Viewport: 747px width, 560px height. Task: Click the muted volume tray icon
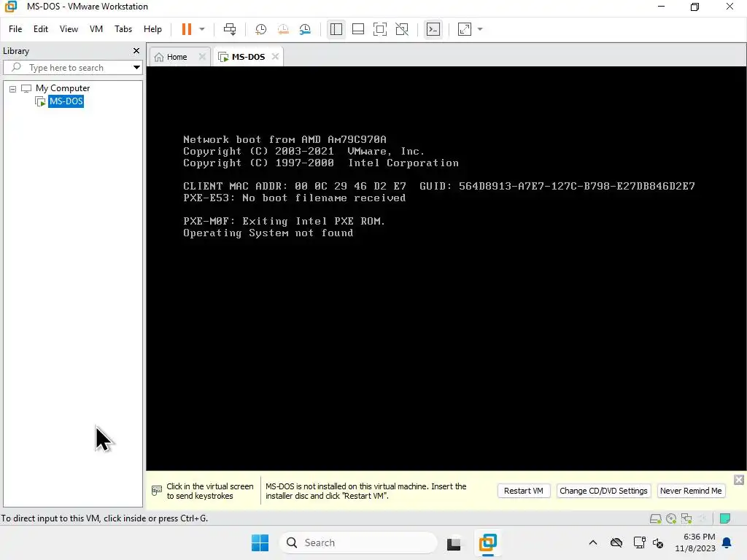tap(658, 542)
